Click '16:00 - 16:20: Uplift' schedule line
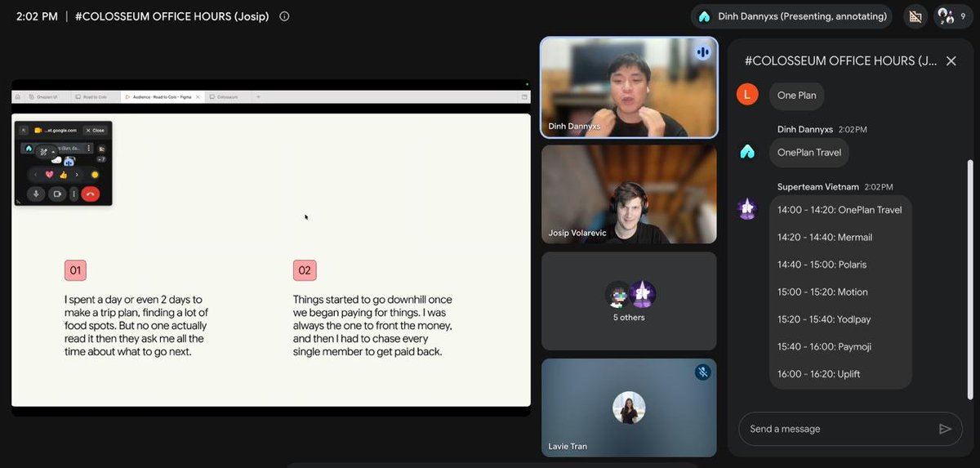 818,374
